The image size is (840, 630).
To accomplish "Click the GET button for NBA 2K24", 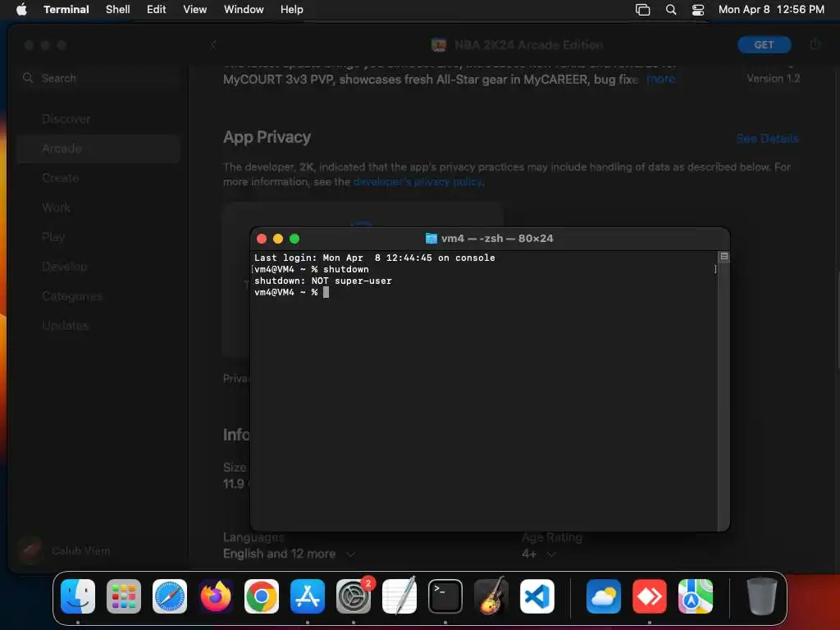I will coord(764,45).
